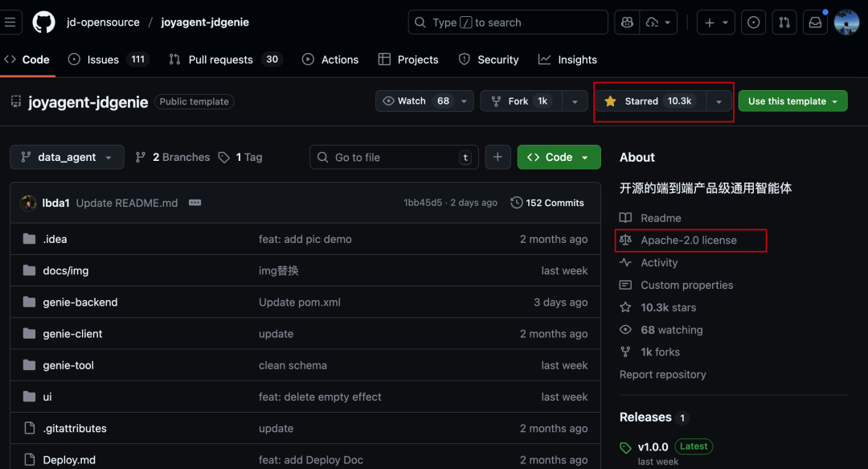This screenshot has height=469, width=868.
Task: Open the Insights tab
Action: point(568,60)
